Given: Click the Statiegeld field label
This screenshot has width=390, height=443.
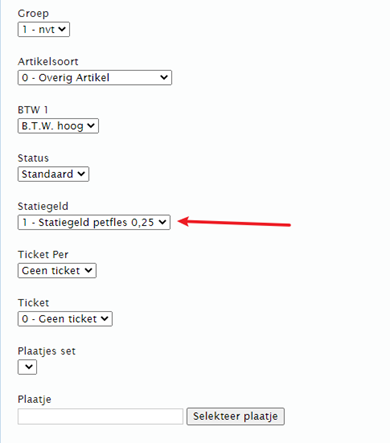Looking at the screenshot, I should coord(43,206).
